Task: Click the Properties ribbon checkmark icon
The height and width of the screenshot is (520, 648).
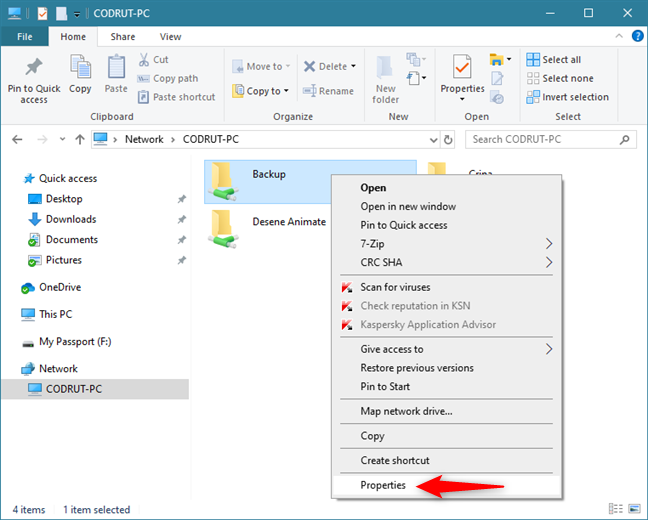Action: pyautogui.click(x=462, y=67)
